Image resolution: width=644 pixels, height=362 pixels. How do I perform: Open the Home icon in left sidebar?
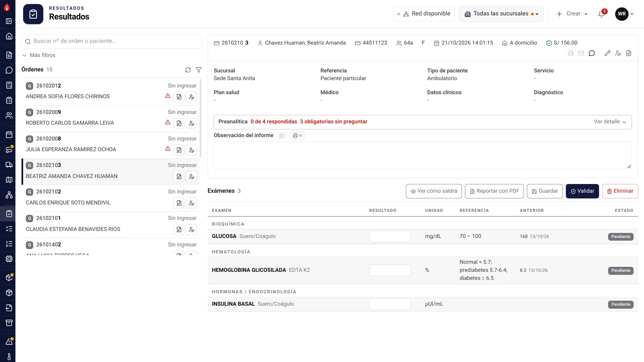point(9,36)
